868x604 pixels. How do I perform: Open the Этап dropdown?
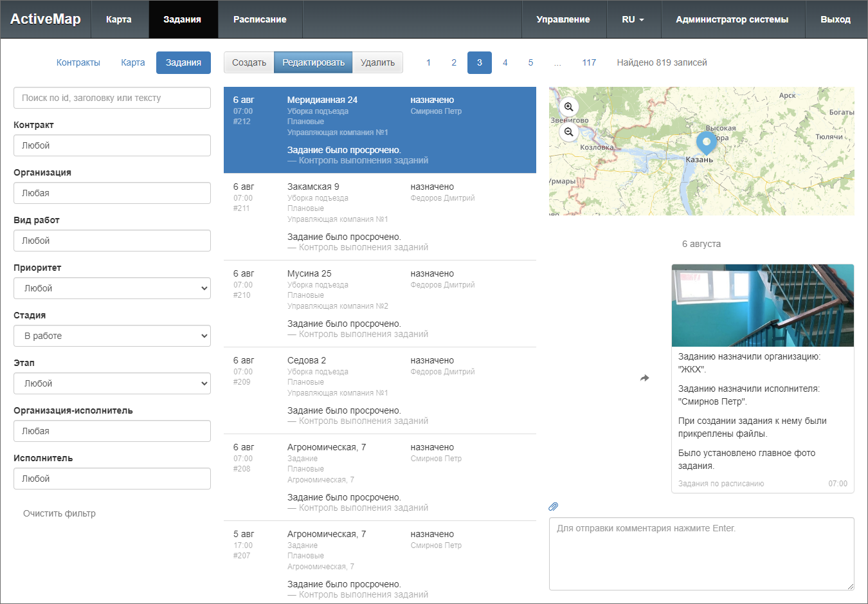click(112, 383)
